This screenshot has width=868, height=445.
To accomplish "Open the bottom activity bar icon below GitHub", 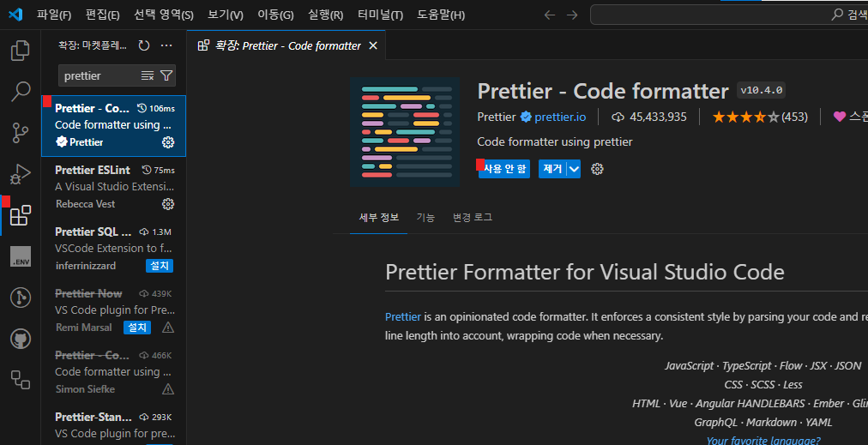I will coord(21,380).
